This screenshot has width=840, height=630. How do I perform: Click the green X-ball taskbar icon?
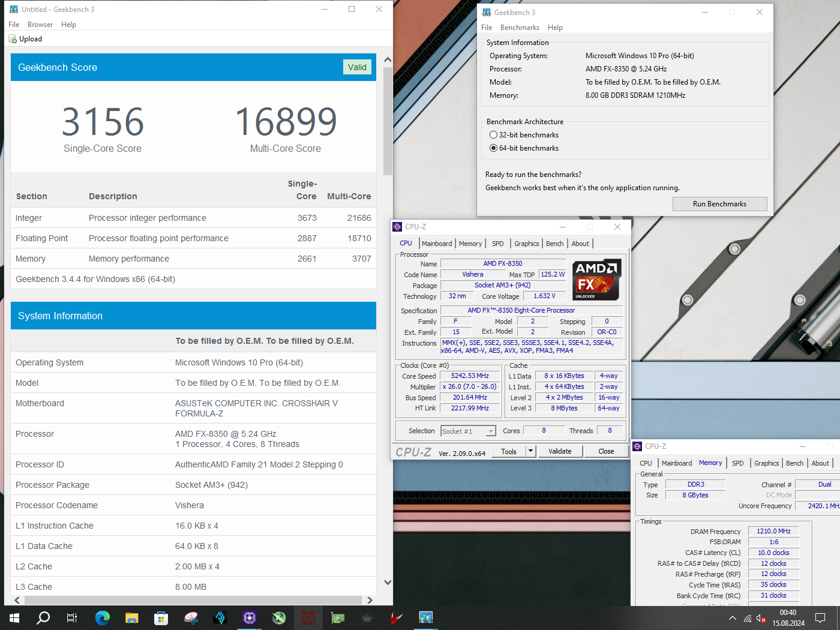coord(279,617)
